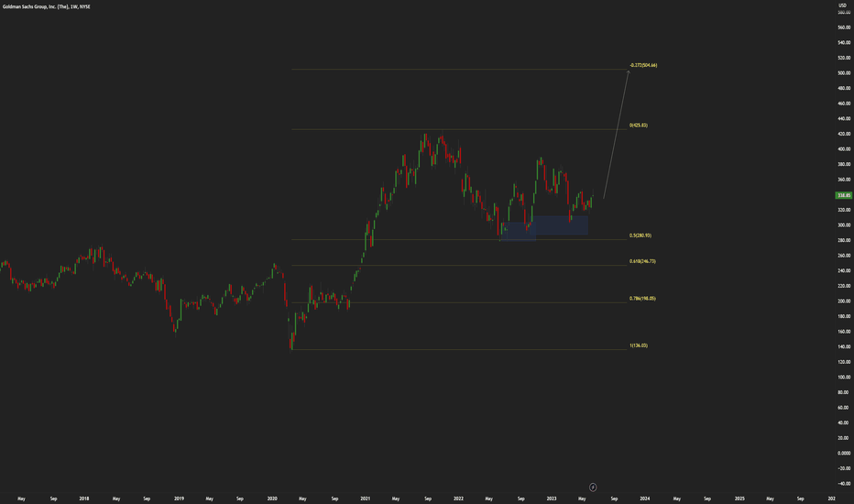This screenshot has width=854, height=504.
Task: Click the Goldman Sachs Group chart title
Action: [47, 6]
